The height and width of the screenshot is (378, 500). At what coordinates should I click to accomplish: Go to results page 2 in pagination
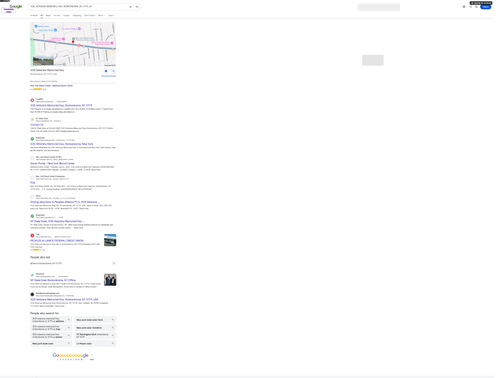coord(60,359)
